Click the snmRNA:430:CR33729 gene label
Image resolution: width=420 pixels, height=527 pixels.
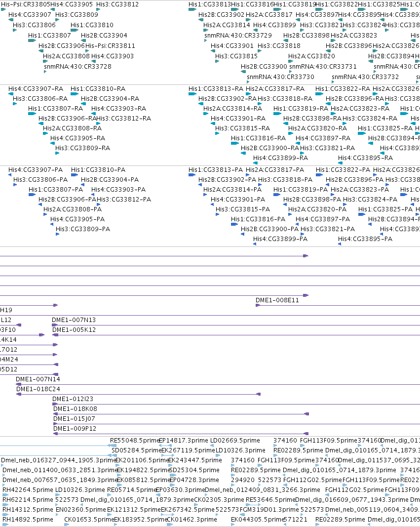point(238,35)
